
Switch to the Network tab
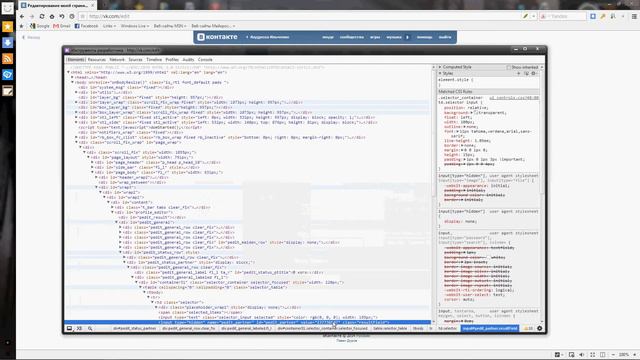tap(117, 60)
